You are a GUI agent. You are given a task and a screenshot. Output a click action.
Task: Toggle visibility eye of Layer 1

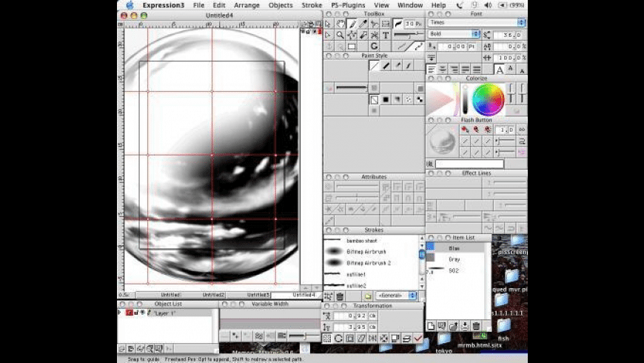(143, 313)
